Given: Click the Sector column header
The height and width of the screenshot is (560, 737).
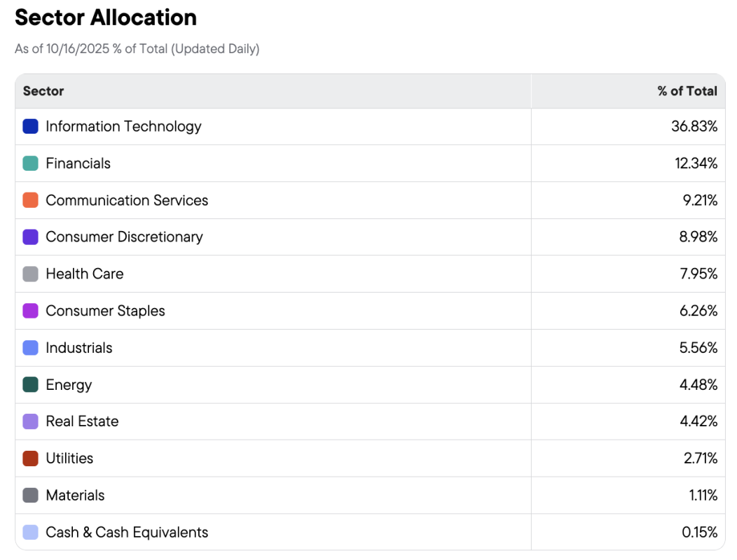Looking at the screenshot, I should pyautogui.click(x=43, y=91).
